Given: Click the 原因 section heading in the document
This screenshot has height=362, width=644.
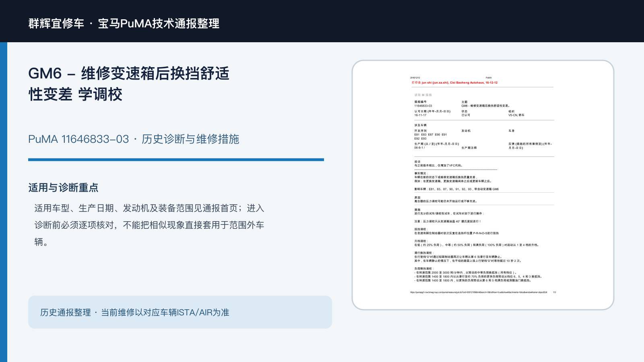Looking at the screenshot, I should coord(417,197).
